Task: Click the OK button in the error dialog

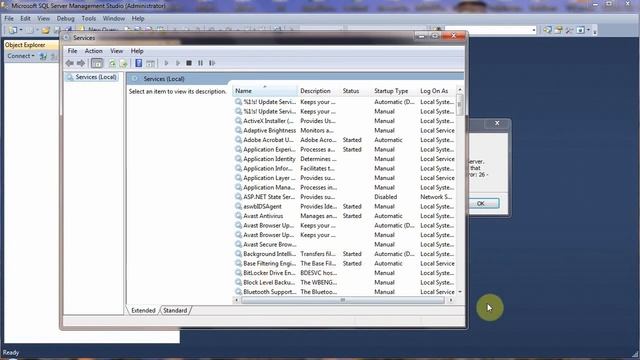Action: 481,203
